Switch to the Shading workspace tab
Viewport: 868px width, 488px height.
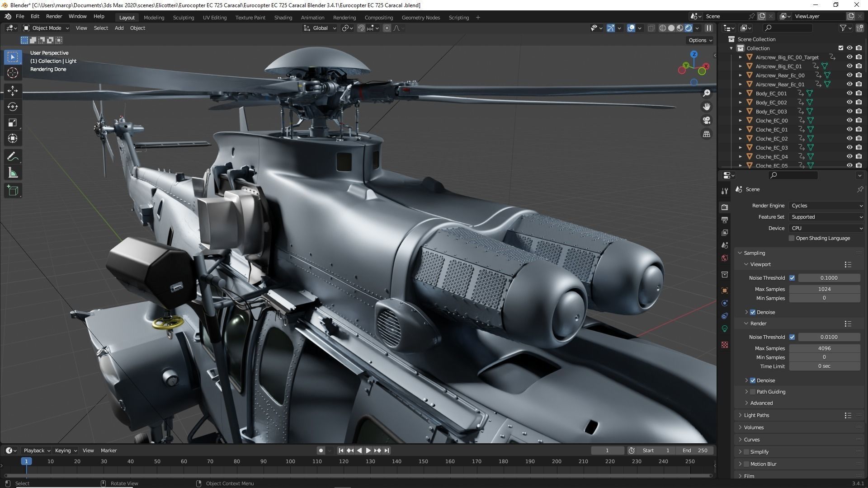283,18
